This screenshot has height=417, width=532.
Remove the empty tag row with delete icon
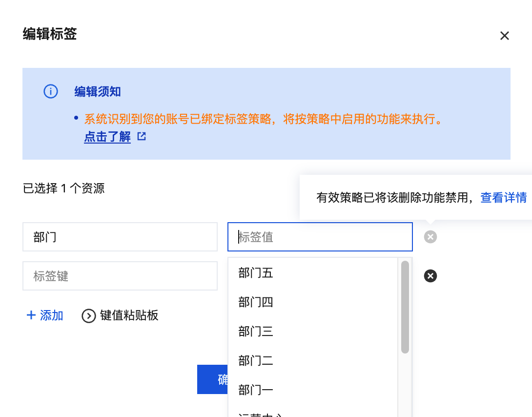[430, 276]
